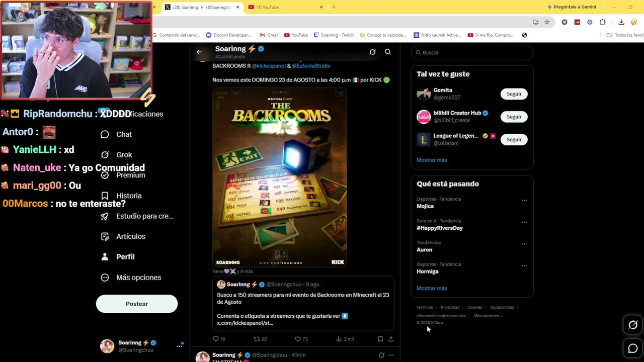Bookmark this page with the star icon
The height and width of the screenshot is (362, 644).
click(x=547, y=22)
